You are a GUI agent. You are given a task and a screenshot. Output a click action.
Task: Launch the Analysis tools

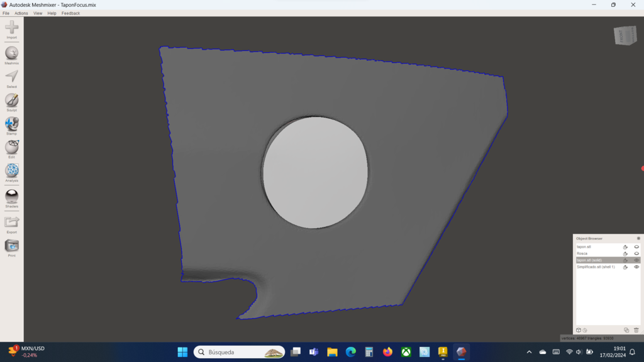click(x=11, y=172)
